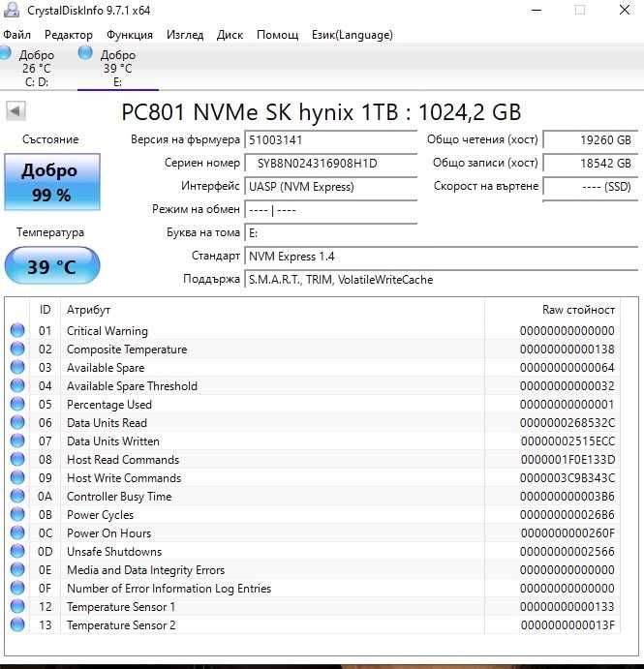Click the rotation rate field ---- (SSD)

click(591, 187)
